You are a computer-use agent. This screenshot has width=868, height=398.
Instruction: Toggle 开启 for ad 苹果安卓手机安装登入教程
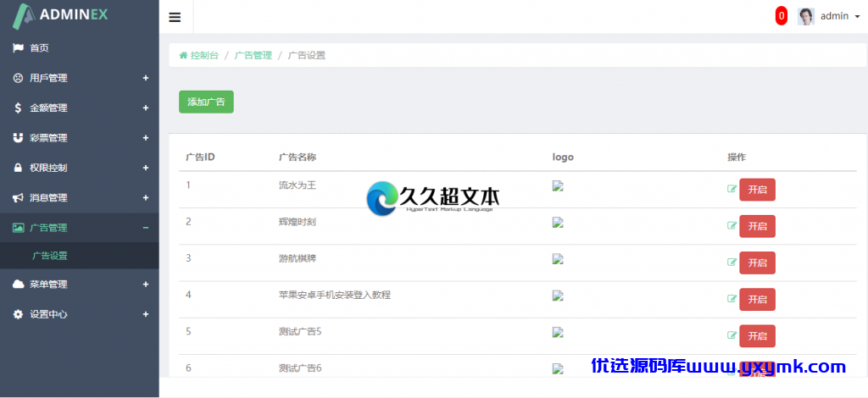(x=757, y=299)
